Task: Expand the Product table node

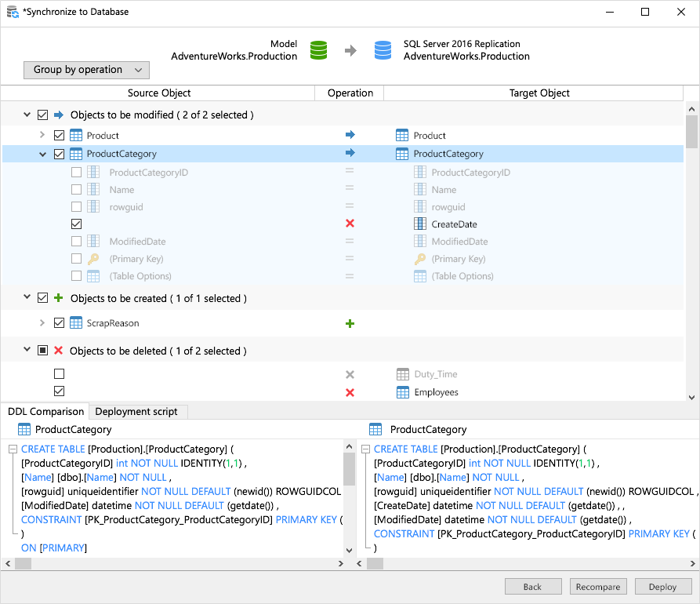Action: (x=42, y=135)
